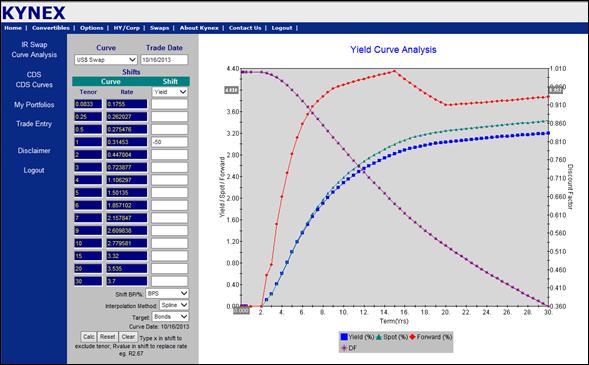The image size is (589, 365).
Task: Click the Calc button
Action: [88, 337]
